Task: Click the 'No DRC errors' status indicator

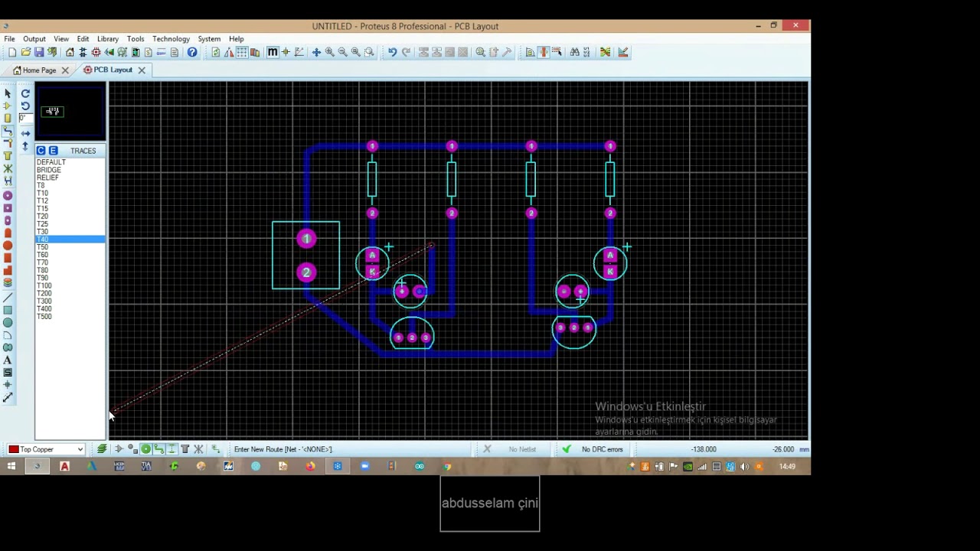Action: pos(594,449)
